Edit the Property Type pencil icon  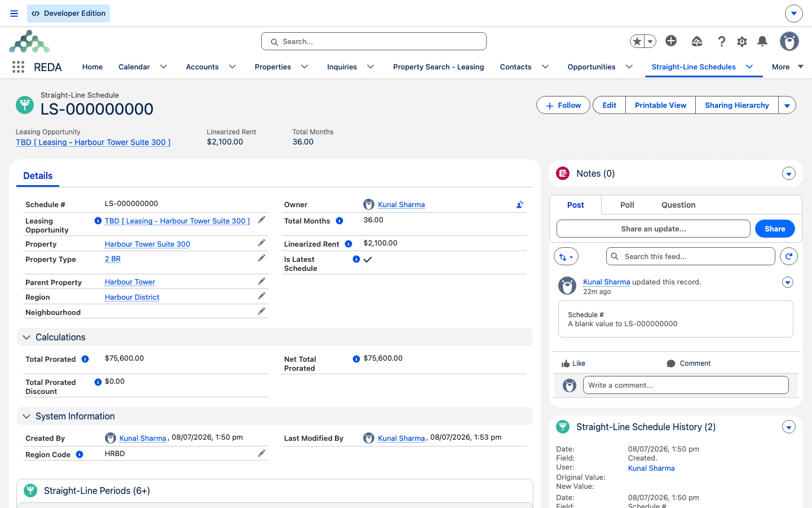[262, 258]
